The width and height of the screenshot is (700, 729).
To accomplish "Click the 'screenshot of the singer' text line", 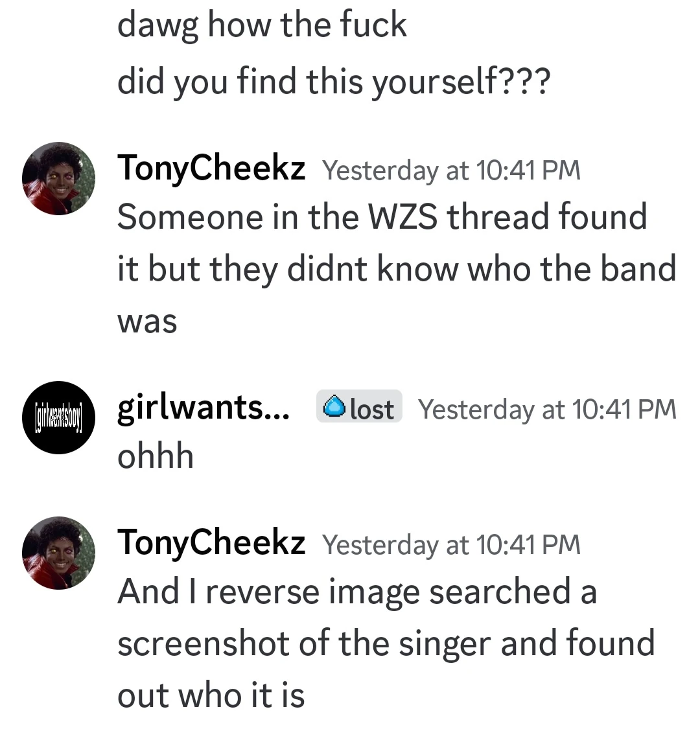I will (x=386, y=643).
